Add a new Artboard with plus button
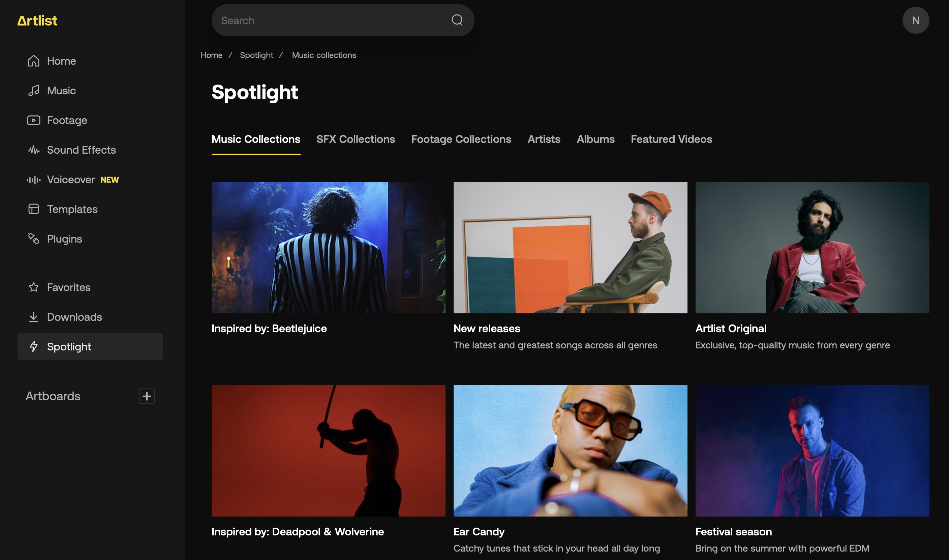The width and height of the screenshot is (949, 560). [x=147, y=396]
